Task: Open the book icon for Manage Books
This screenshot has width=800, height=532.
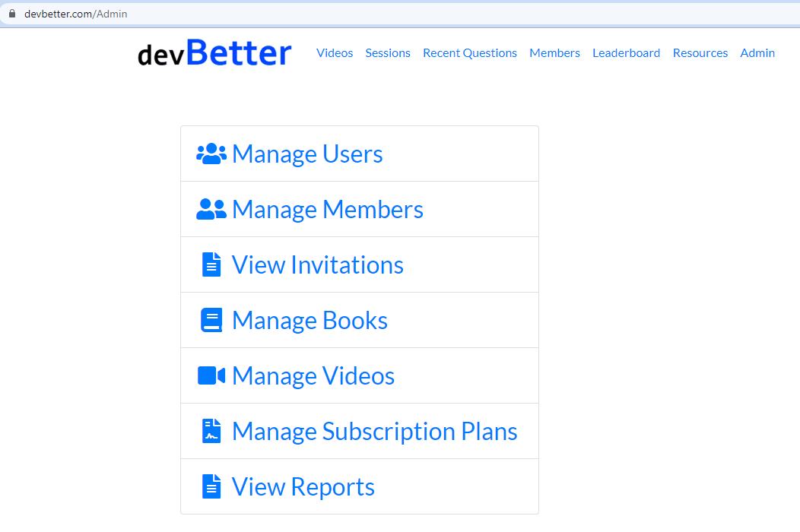Action: tap(211, 319)
